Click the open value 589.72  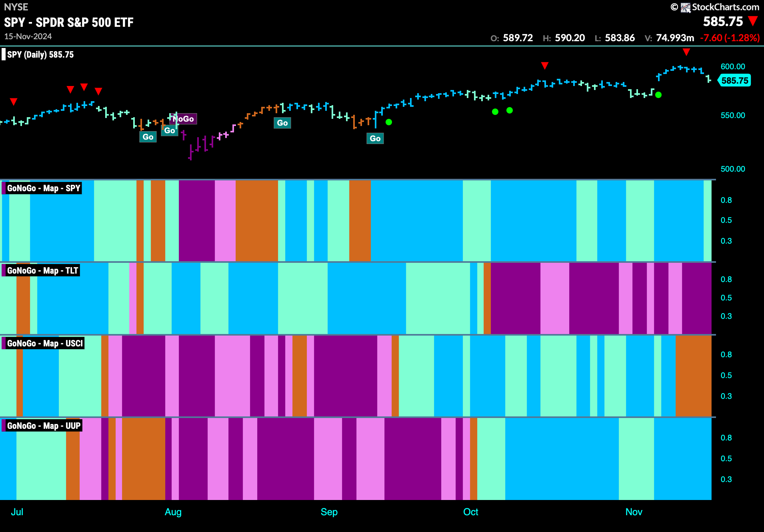tap(518, 38)
